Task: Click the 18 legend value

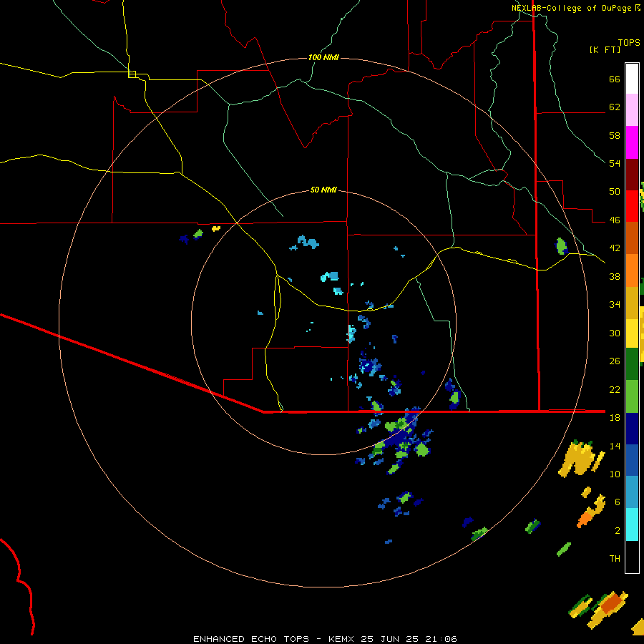Action: click(x=615, y=418)
